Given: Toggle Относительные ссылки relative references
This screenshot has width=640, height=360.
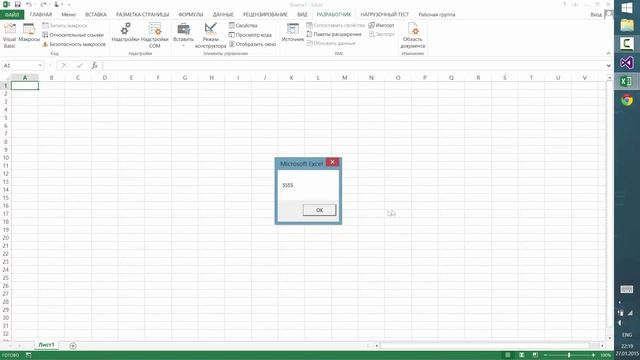Looking at the screenshot, I should tap(73, 35).
